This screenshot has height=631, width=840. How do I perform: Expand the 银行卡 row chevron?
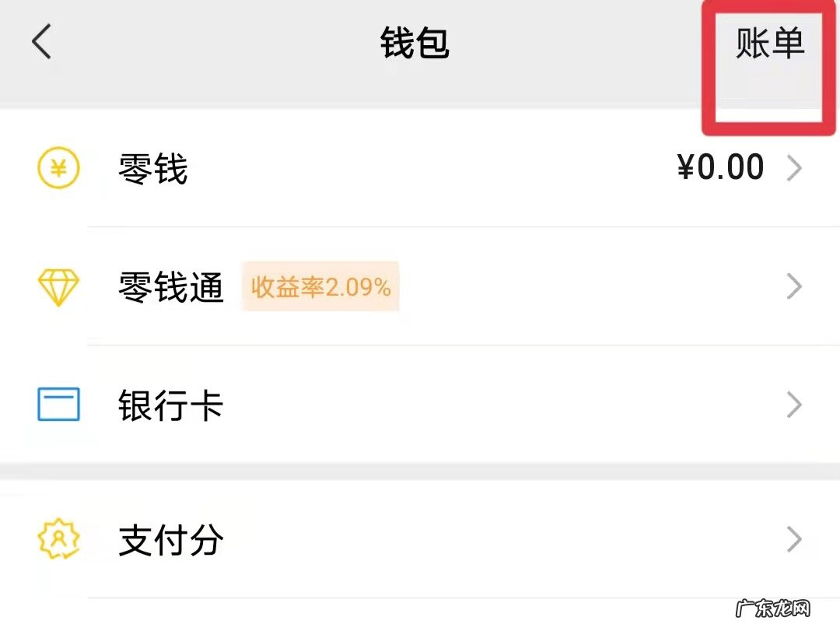tap(794, 404)
